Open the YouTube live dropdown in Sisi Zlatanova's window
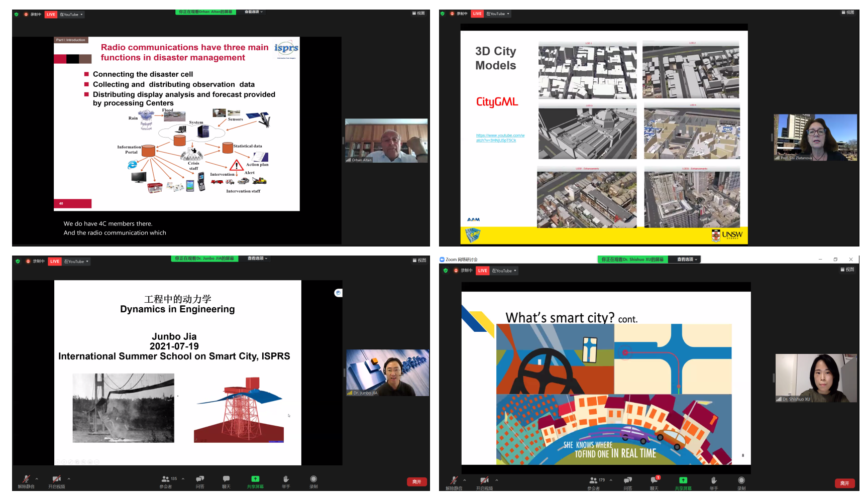This screenshot has height=500, width=868. click(x=497, y=14)
